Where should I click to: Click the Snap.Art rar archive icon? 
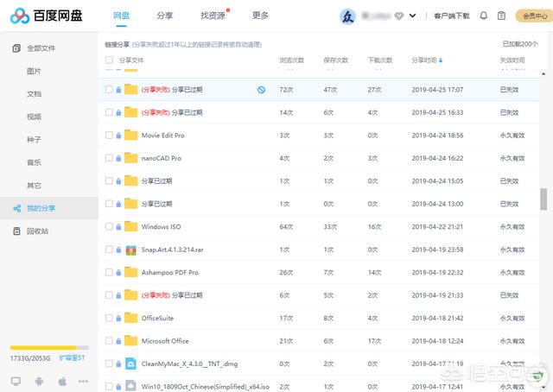(130, 250)
